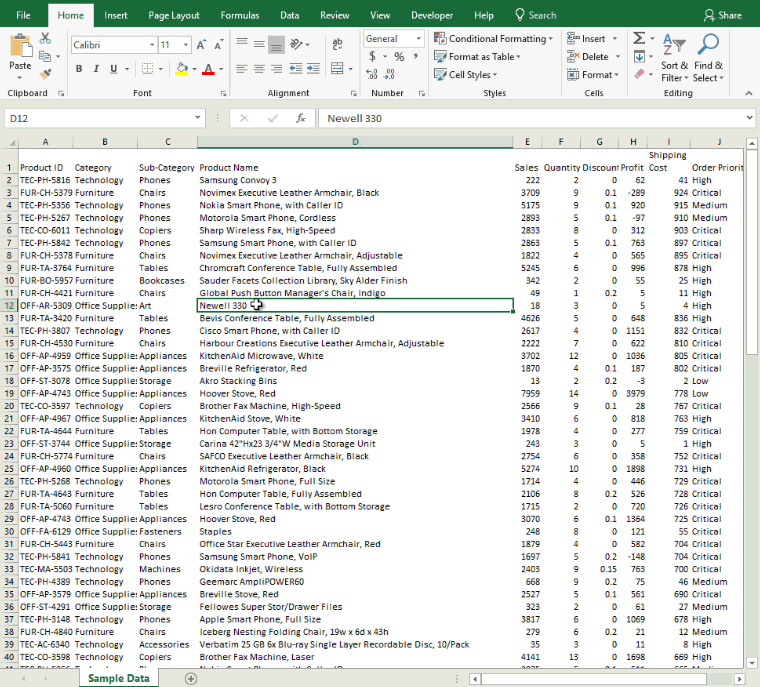Viewport: 760px width, 687px height.
Task: Toggle Underline formatting
Action: (x=113, y=69)
